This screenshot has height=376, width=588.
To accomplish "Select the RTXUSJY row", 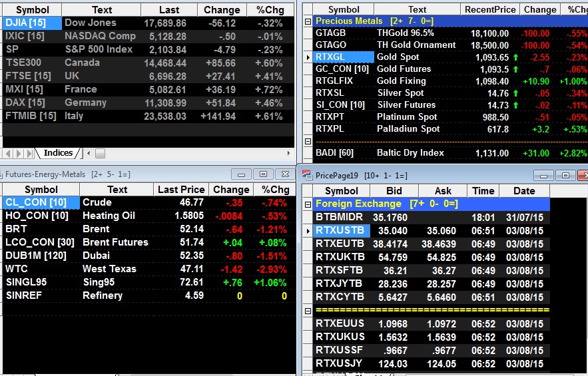I will (x=432, y=363).
